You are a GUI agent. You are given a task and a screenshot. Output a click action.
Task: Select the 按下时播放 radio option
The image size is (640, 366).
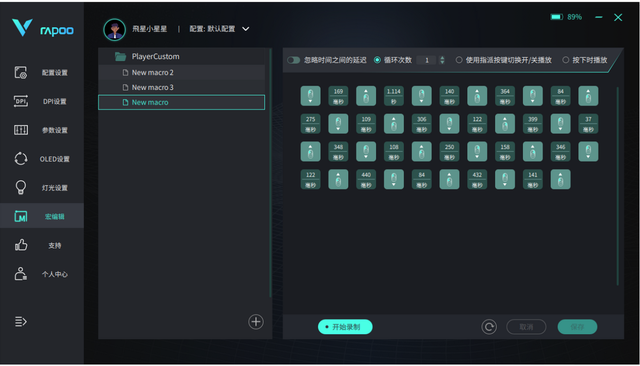566,60
